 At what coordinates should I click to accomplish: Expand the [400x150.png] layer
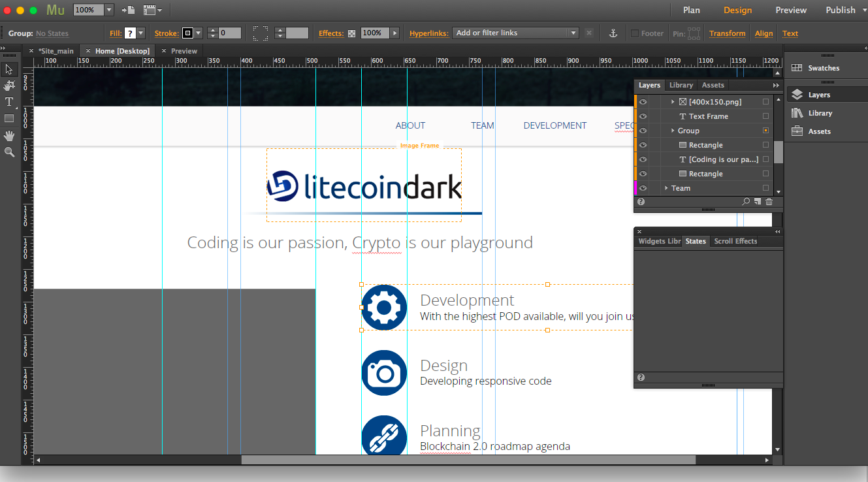coord(673,102)
